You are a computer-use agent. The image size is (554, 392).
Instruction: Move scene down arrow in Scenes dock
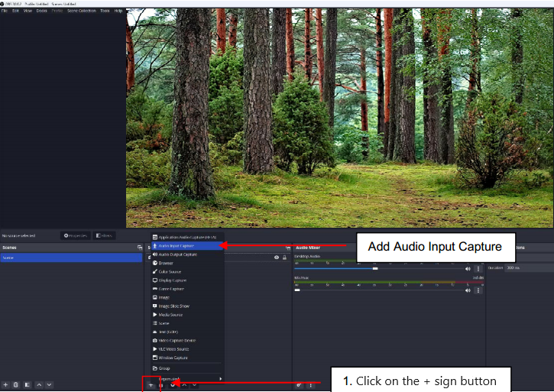point(49,384)
